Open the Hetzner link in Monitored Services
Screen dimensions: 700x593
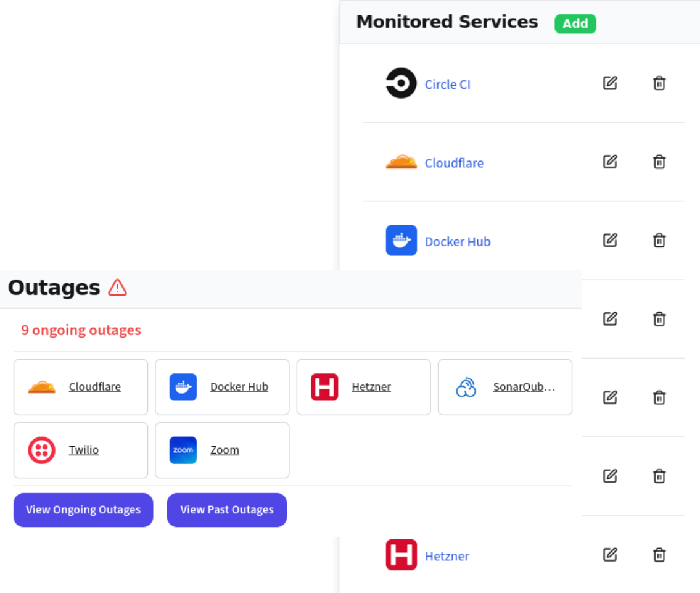[x=447, y=556]
